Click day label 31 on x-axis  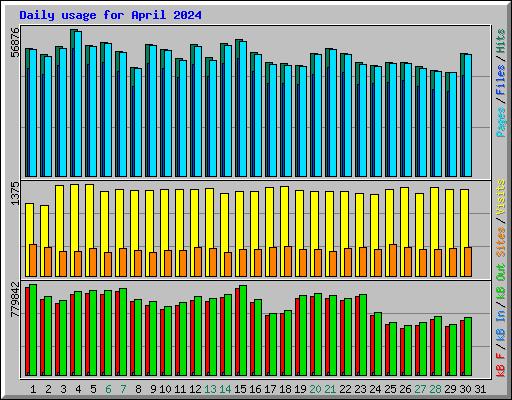480,389
